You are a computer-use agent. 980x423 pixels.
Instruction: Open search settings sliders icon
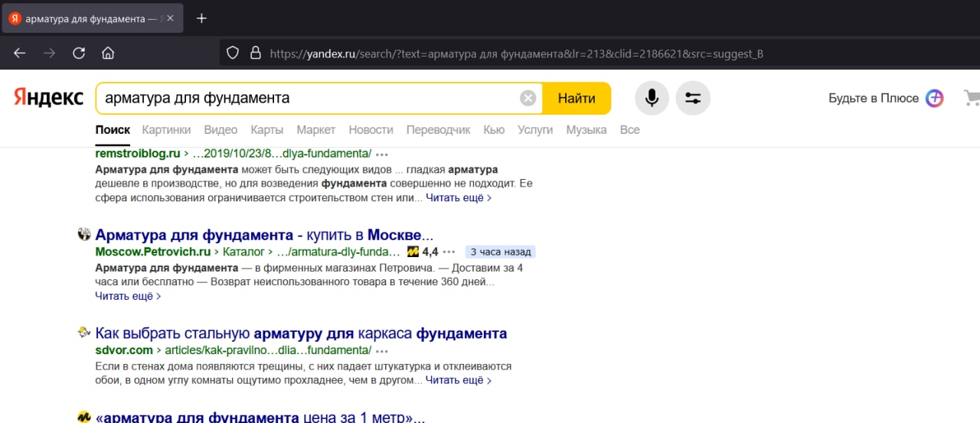[x=693, y=98]
